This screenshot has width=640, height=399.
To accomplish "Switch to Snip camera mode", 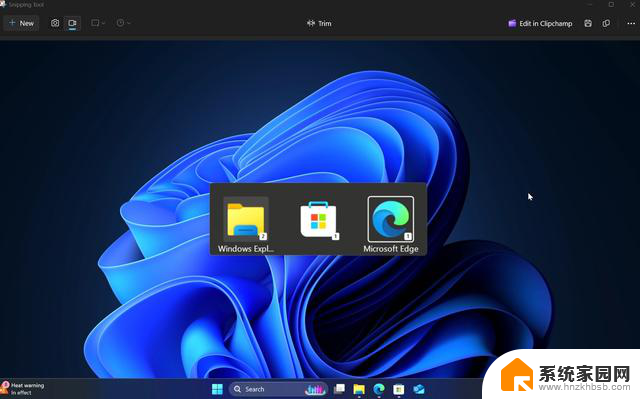I will click(x=55, y=23).
